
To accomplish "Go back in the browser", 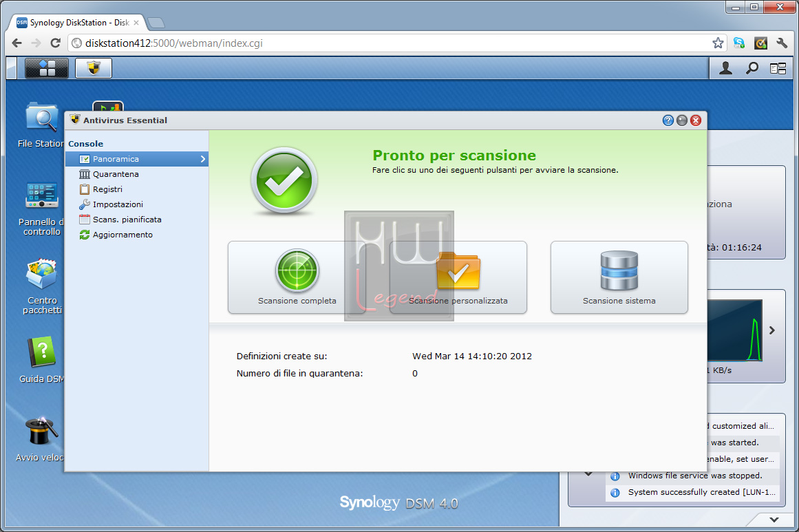I will point(17,43).
